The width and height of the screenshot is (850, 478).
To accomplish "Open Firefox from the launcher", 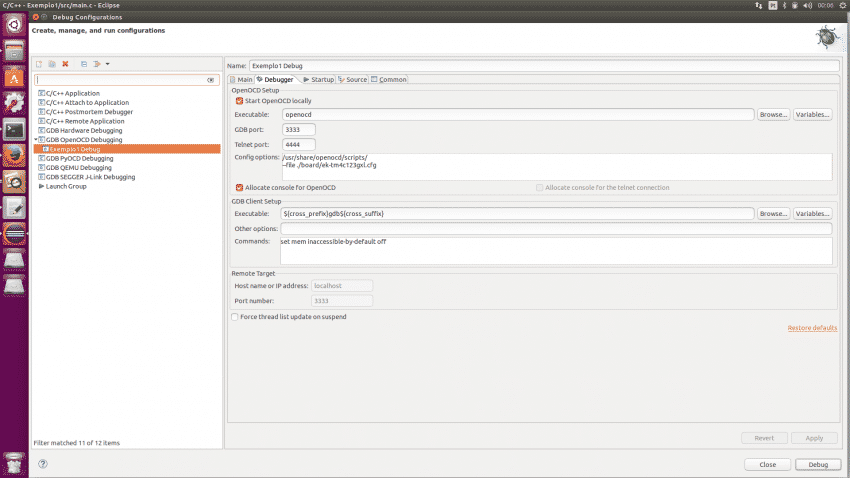I will pos(14,156).
